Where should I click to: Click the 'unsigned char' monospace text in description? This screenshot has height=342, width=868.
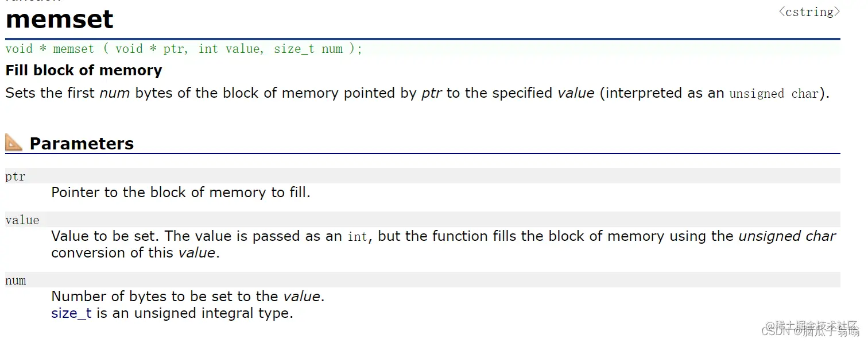point(774,94)
